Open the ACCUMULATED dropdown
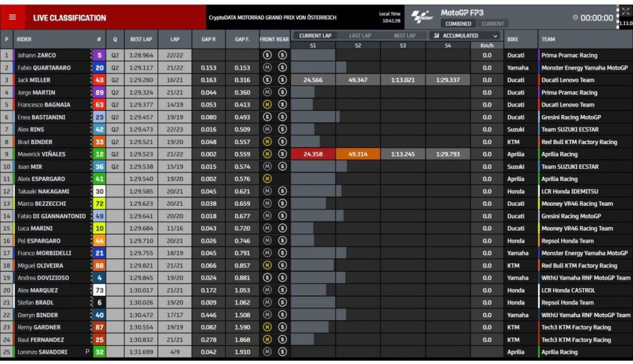This screenshot has width=633, height=364. (x=465, y=35)
